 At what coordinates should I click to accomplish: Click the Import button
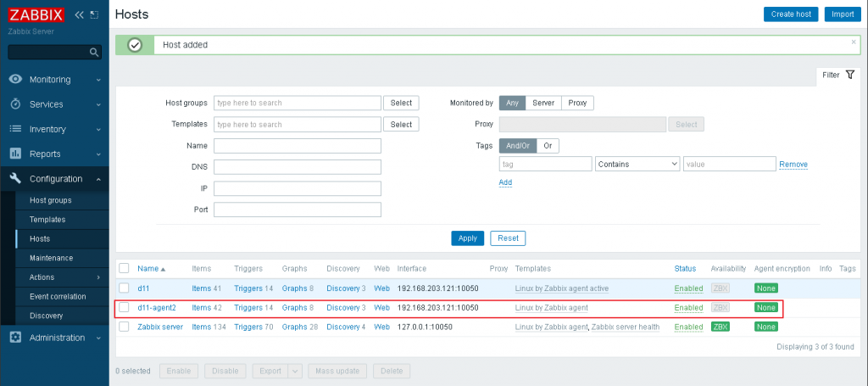[843, 14]
